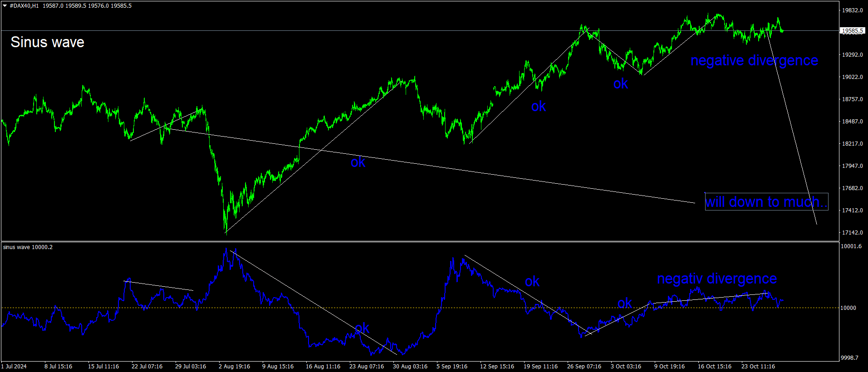Click the 19292.0 price scale value

[x=853, y=55]
